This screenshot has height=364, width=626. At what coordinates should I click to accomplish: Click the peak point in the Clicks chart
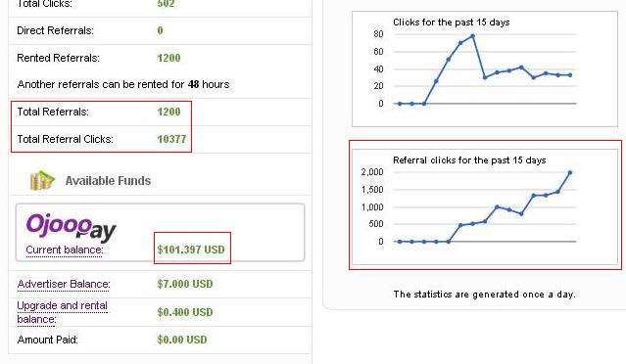tap(473, 36)
